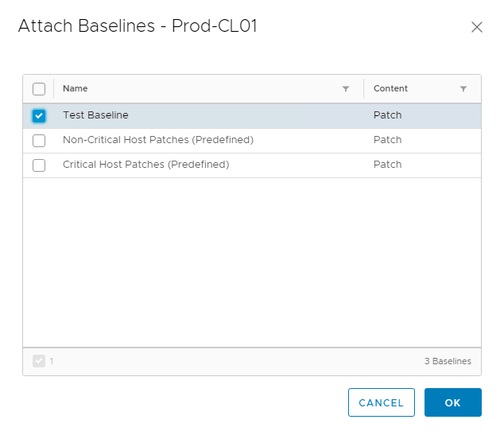
Task: Click Non-Critical Host Patches (Predefined) name
Action: [157, 140]
